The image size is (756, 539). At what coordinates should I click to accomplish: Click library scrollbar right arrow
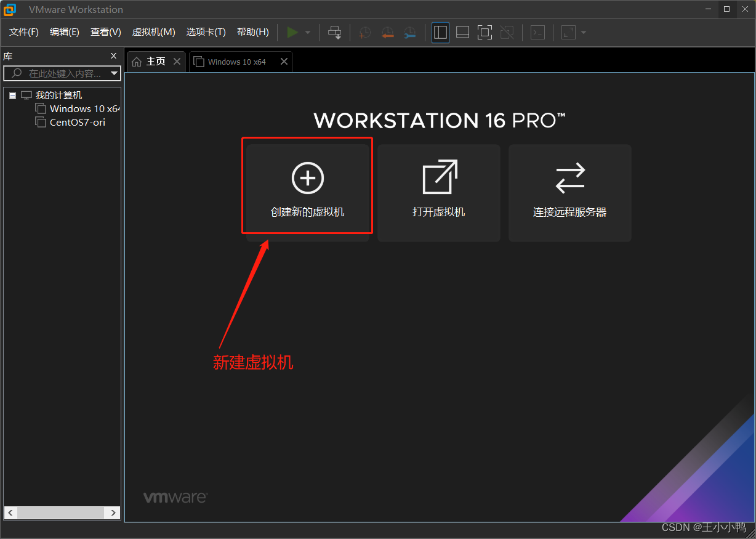coord(113,513)
